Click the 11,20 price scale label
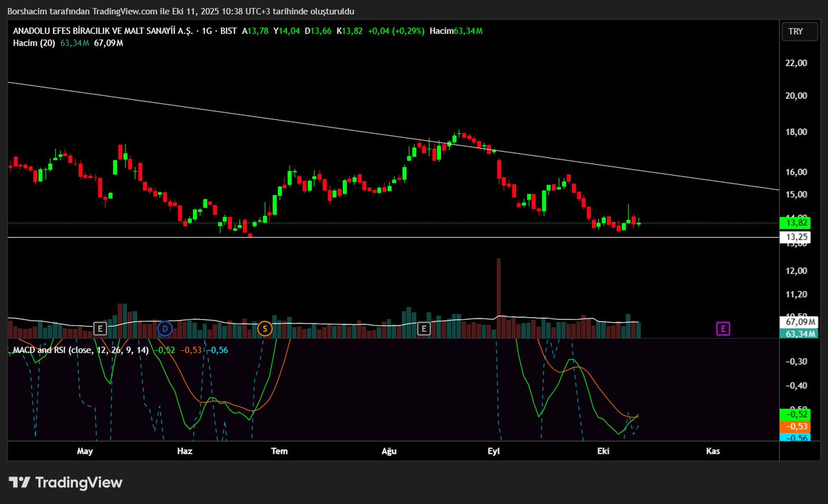This screenshot has width=828, height=504. tap(796, 294)
